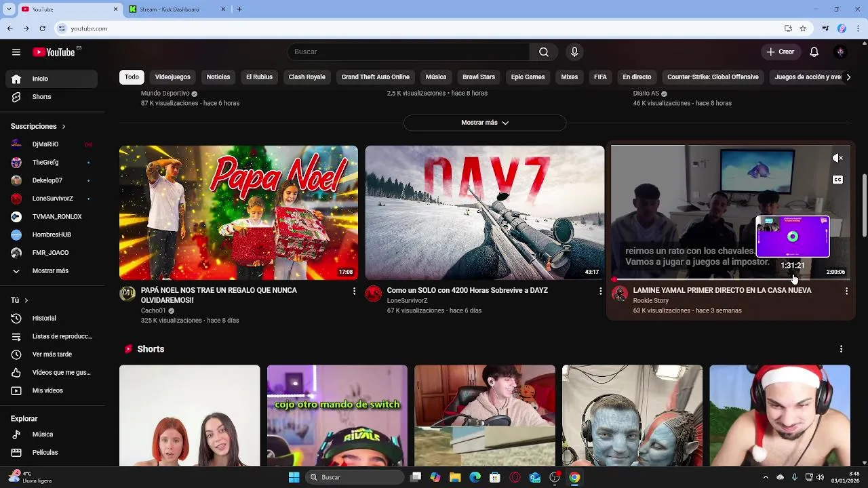The width and height of the screenshot is (868, 488).
Task: Start voice search with the microphone icon
Action: 574,52
